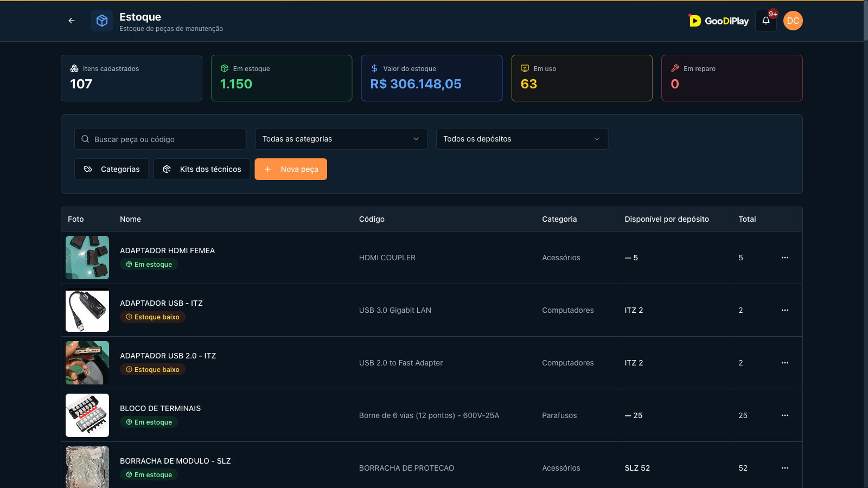
Task: Open row actions for ADAPTADOR HDMI FEMEA
Action: 785,258
